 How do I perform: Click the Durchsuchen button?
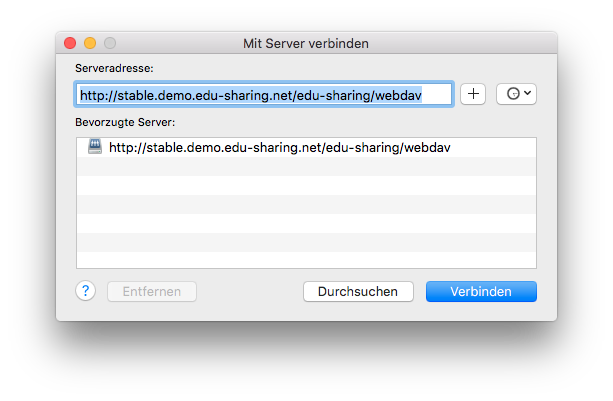click(x=358, y=291)
